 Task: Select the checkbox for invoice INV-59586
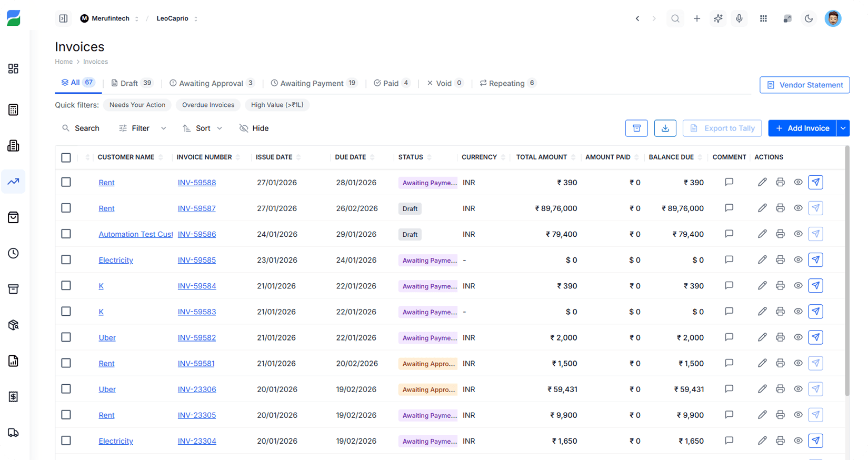click(x=66, y=234)
